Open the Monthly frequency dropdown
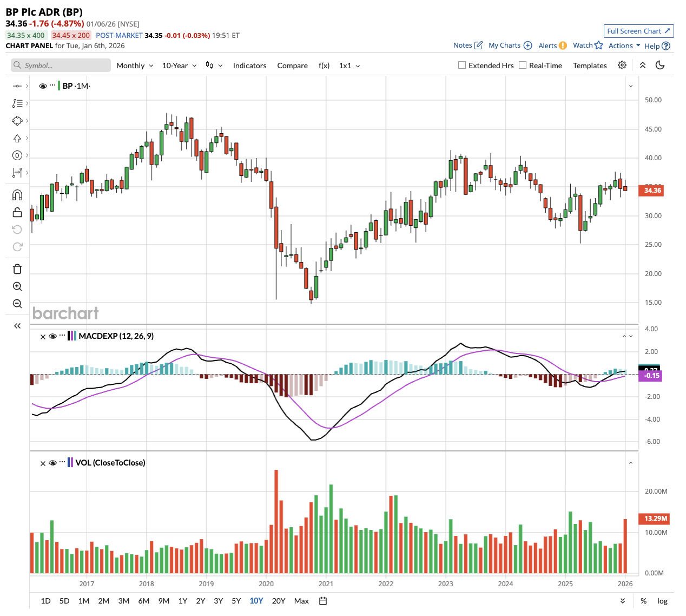The width and height of the screenshot is (686, 616). [135, 65]
